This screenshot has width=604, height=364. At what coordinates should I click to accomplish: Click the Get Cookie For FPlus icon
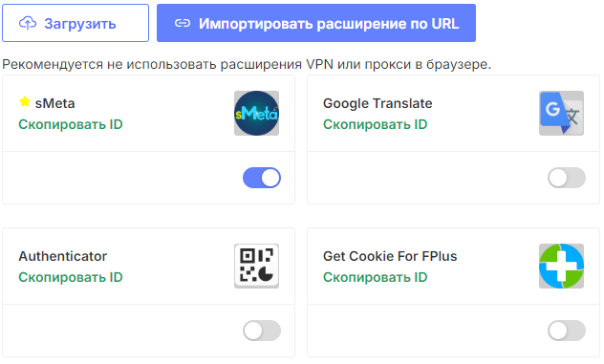pyautogui.click(x=561, y=266)
